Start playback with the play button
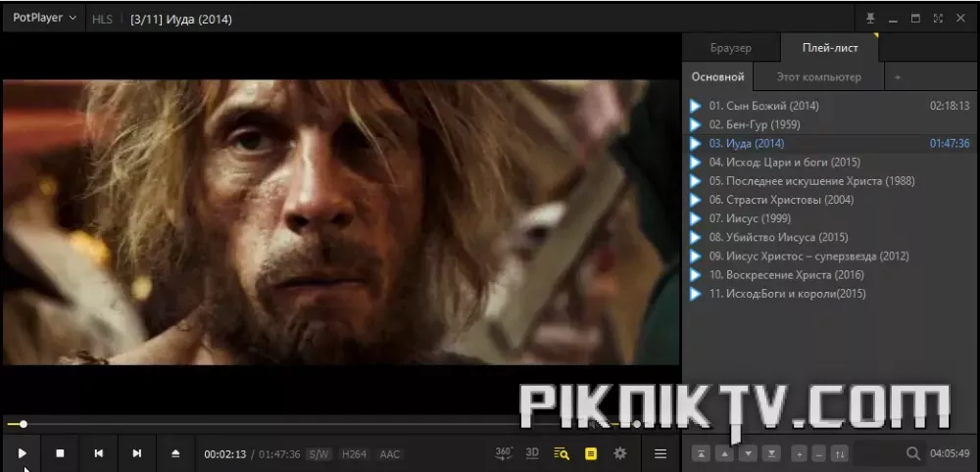The width and height of the screenshot is (980, 472). click(22, 454)
